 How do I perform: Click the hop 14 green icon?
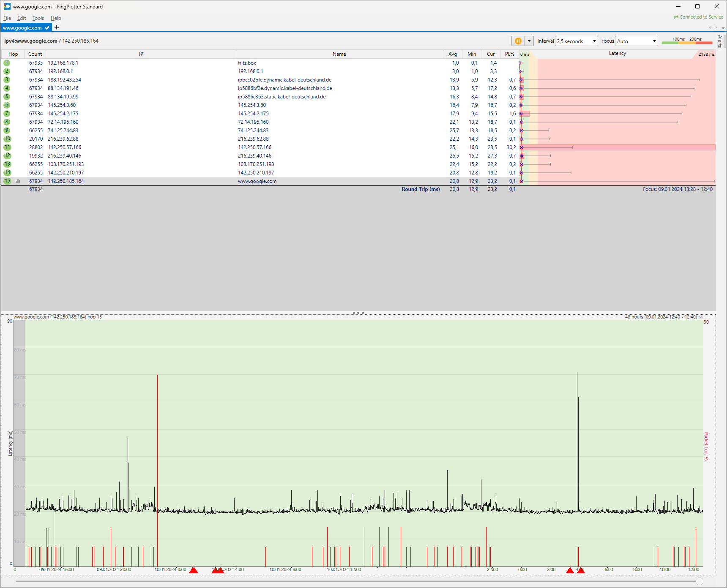coord(7,173)
